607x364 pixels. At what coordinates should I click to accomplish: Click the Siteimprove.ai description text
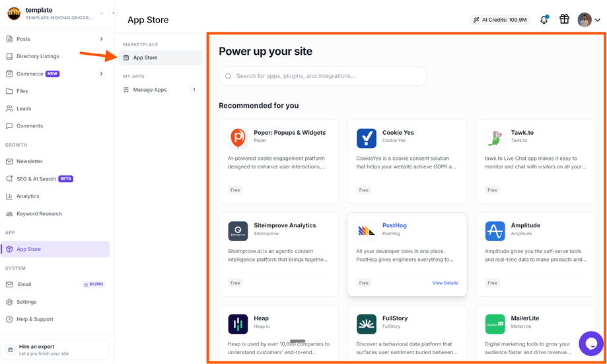277,256
